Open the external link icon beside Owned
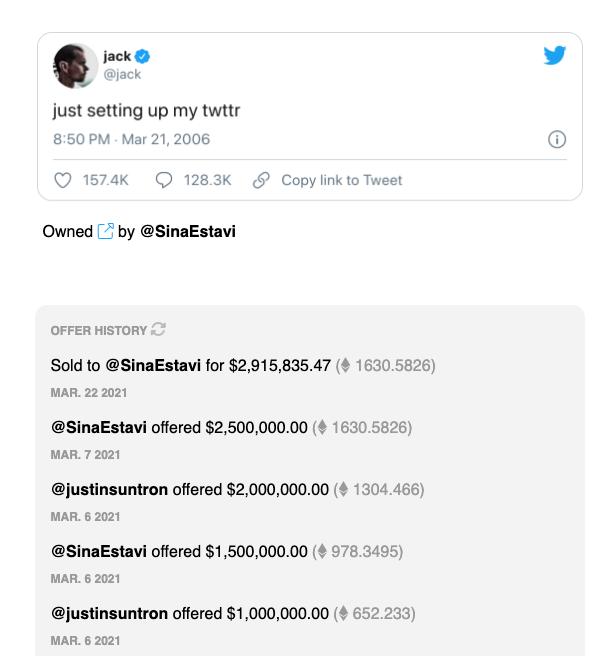Viewport: 615px width, 656px height. (106, 232)
